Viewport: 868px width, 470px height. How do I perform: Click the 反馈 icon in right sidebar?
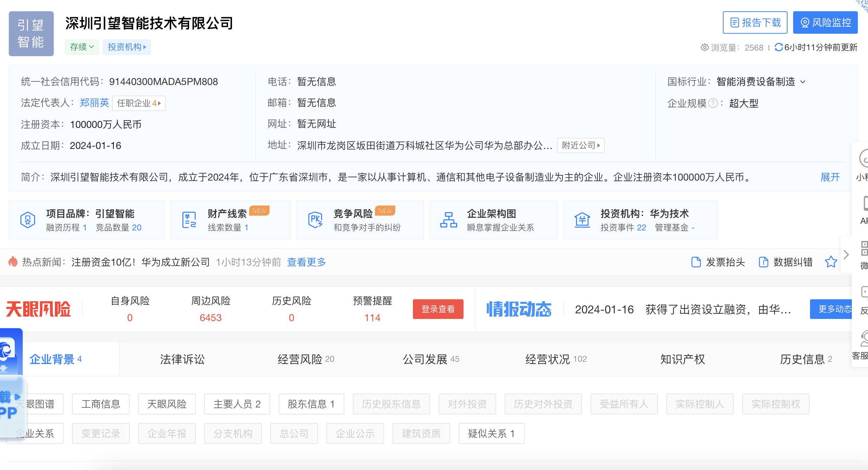point(864,292)
